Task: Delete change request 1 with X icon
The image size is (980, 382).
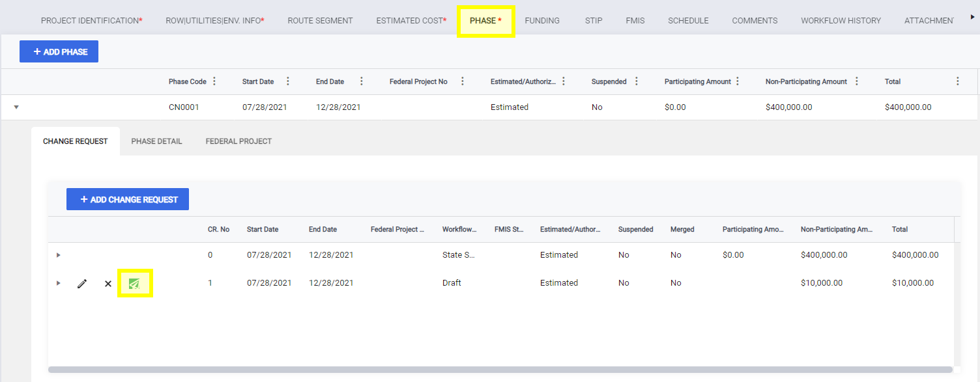Action: 108,284
